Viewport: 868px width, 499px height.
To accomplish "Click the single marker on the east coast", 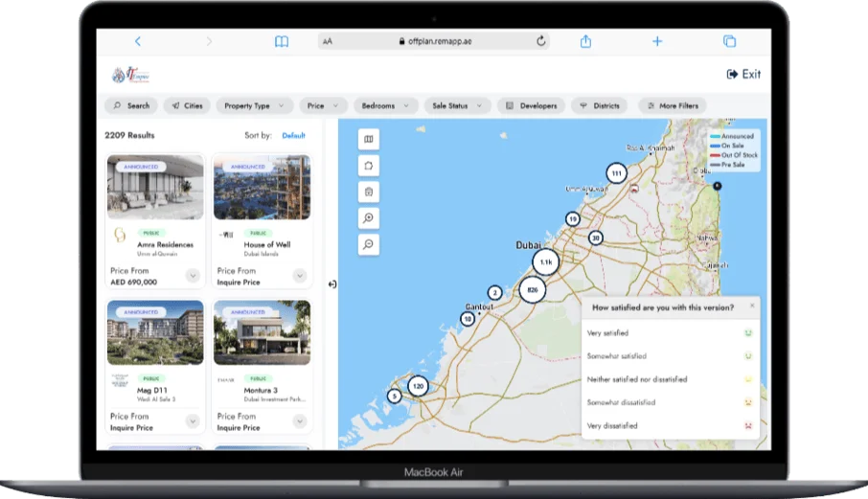I will coord(718,186).
